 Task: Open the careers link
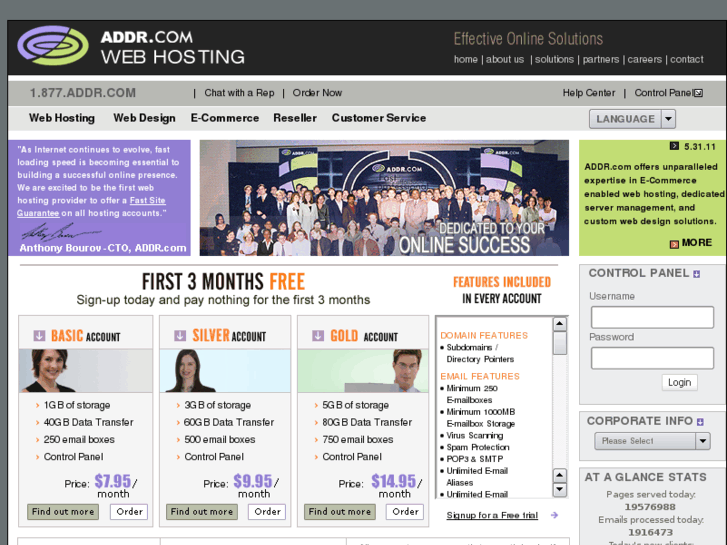[644, 59]
